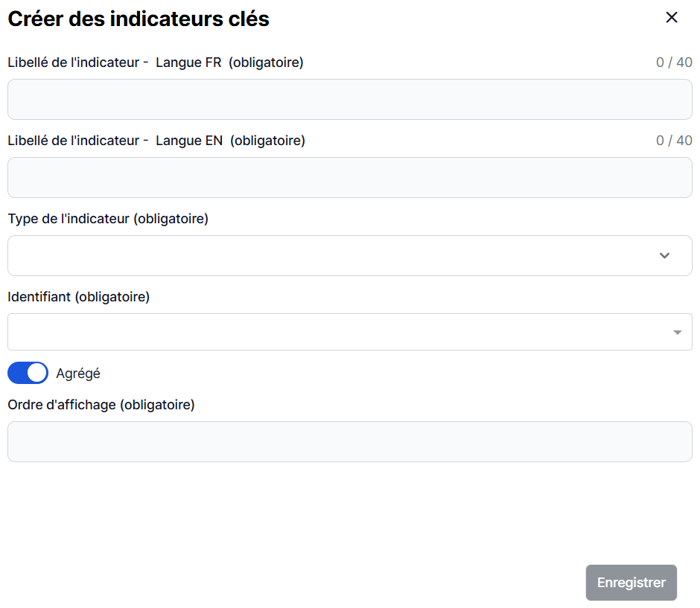Click the 0 / 40 counter for Langue FR
Screen dimensions: 700x608
tap(674, 63)
